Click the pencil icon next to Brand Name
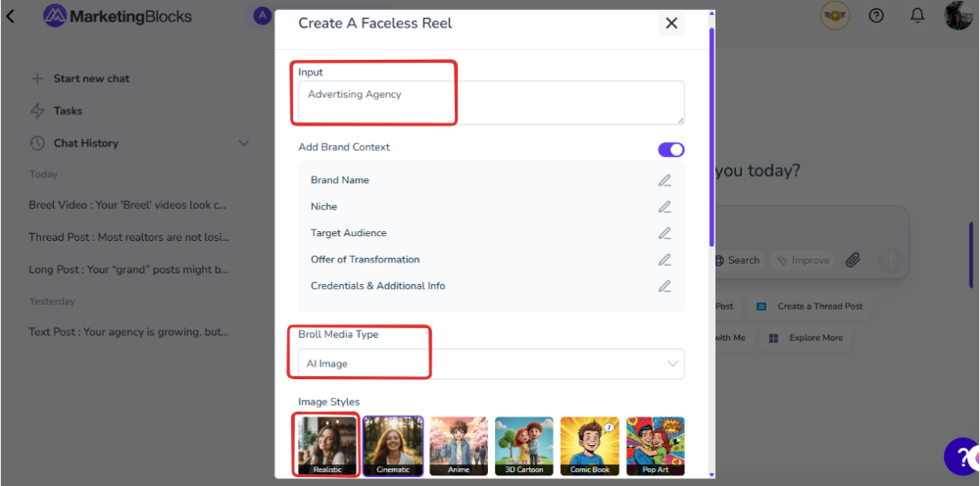Viewport: 980px width, 486px height. pyautogui.click(x=664, y=180)
